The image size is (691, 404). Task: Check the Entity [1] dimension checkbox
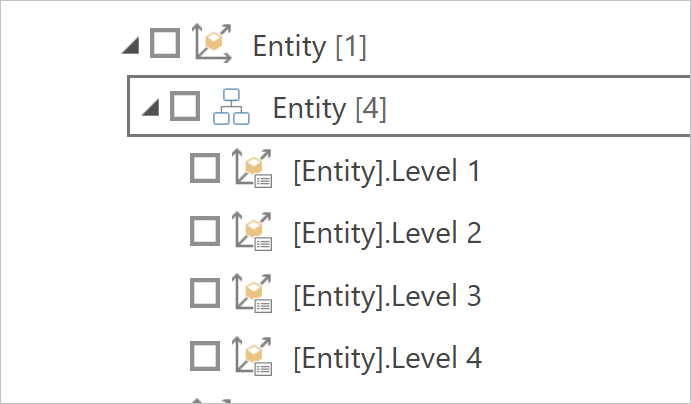pos(165,44)
